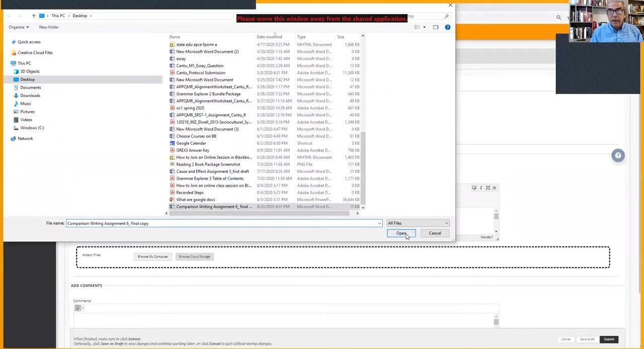This screenshot has height=349, width=644.
Task: Click into the File name input field
Action: pos(224,223)
